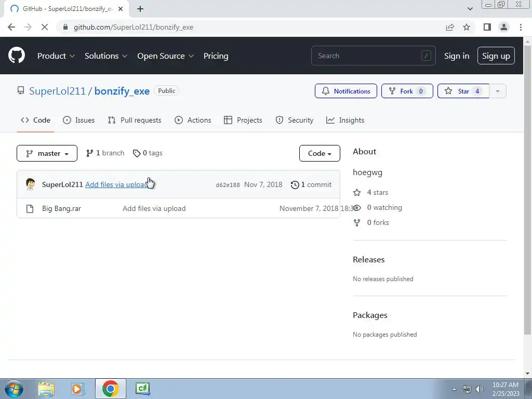View the 1 commit history

click(311, 184)
